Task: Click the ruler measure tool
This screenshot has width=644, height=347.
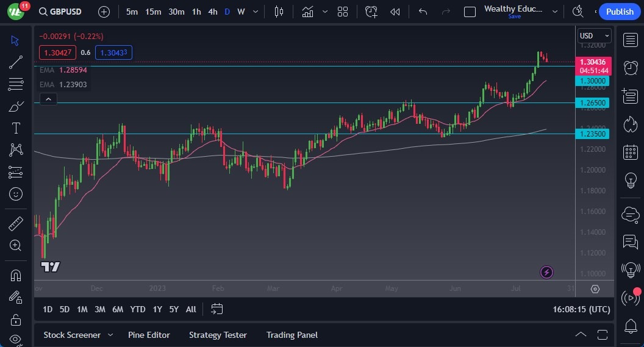Action: pos(16,224)
